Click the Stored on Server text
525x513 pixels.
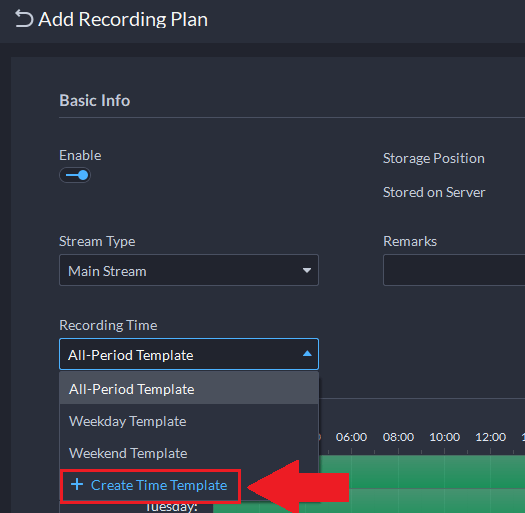pos(434,192)
